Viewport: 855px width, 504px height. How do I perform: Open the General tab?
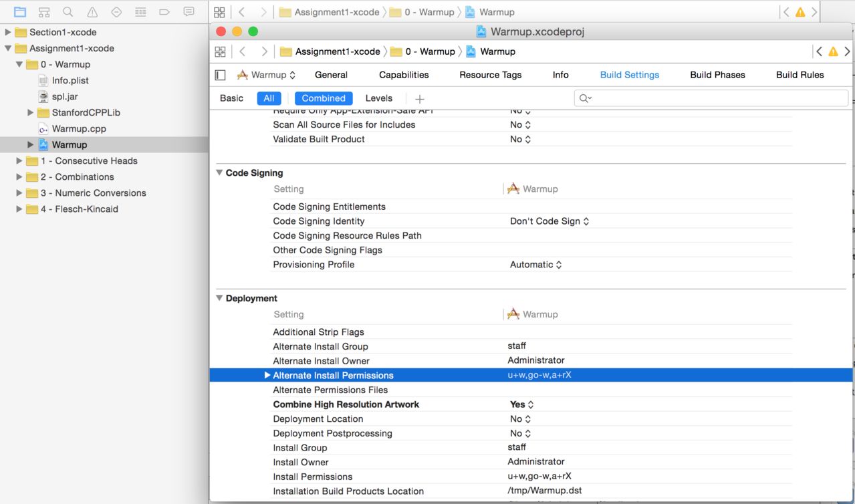[x=331, y=75]
